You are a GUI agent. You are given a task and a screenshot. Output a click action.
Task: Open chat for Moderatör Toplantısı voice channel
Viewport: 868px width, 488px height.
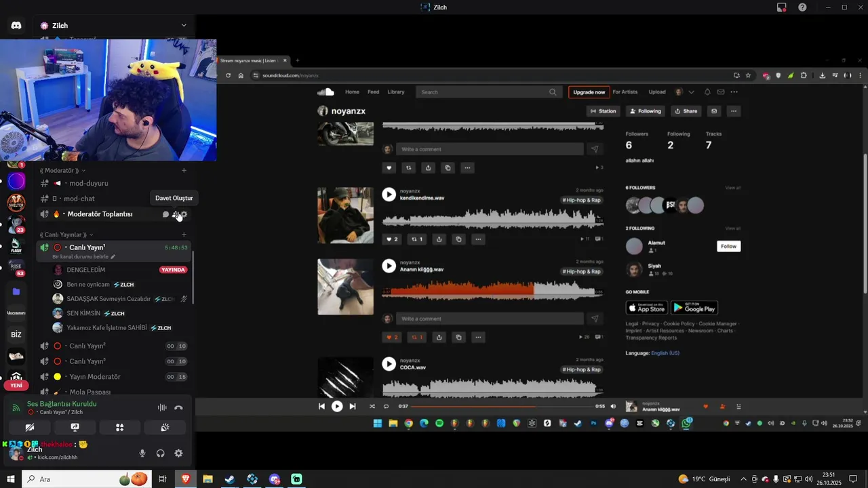pyautogui.click(x=165, y=214)
